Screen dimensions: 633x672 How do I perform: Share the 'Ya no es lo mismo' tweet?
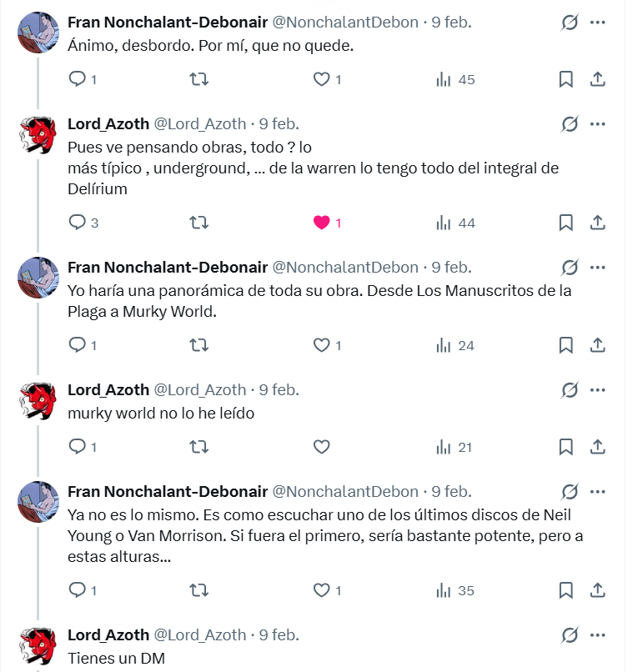click(597, 590)
